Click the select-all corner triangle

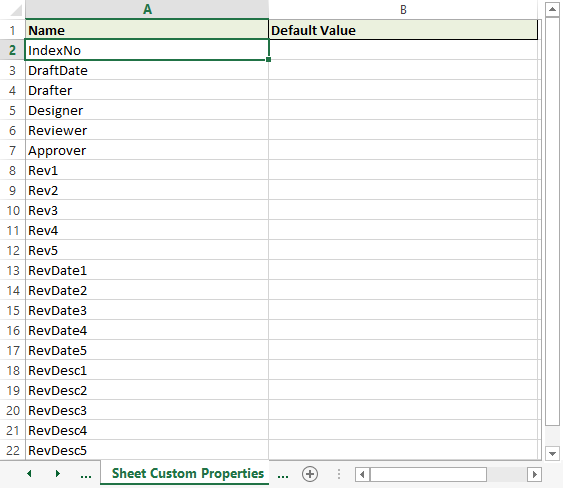[16, 10]
